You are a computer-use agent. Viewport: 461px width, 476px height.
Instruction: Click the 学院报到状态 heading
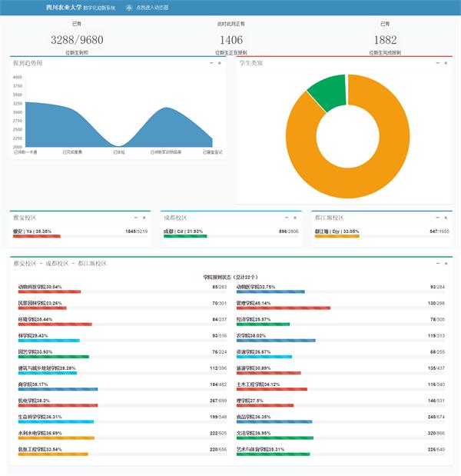tap(230, 277)
